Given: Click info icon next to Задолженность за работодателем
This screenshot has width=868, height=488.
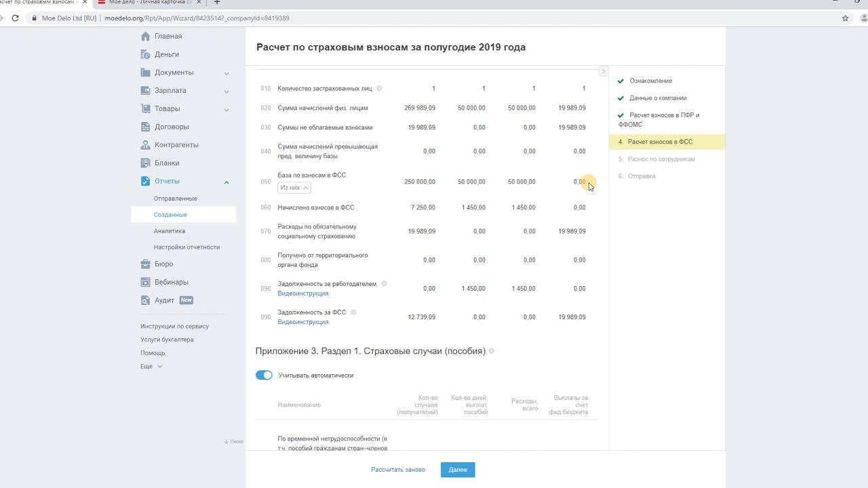Looking at the screenshot, I should [x=384, y=284].
